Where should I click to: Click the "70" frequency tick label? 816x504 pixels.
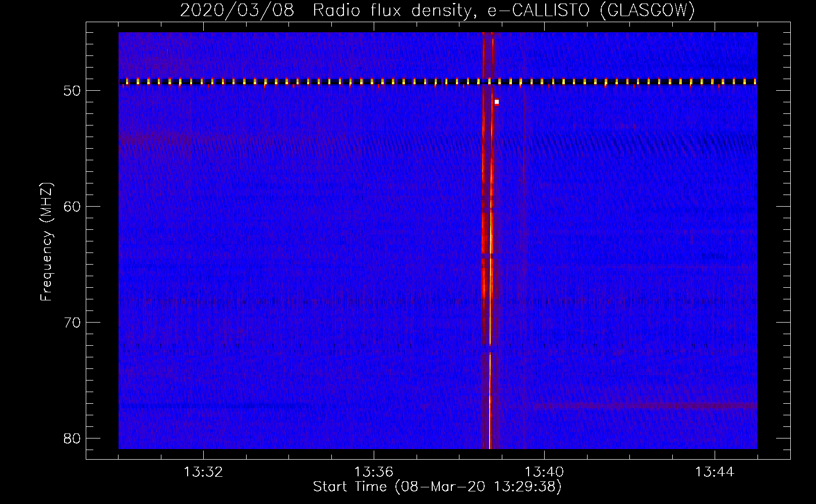tap(73, 323)
